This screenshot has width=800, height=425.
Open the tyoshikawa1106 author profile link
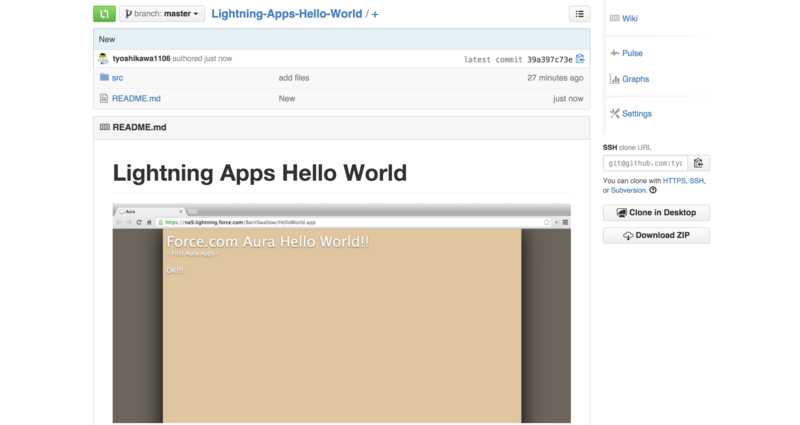coord(141,59)
